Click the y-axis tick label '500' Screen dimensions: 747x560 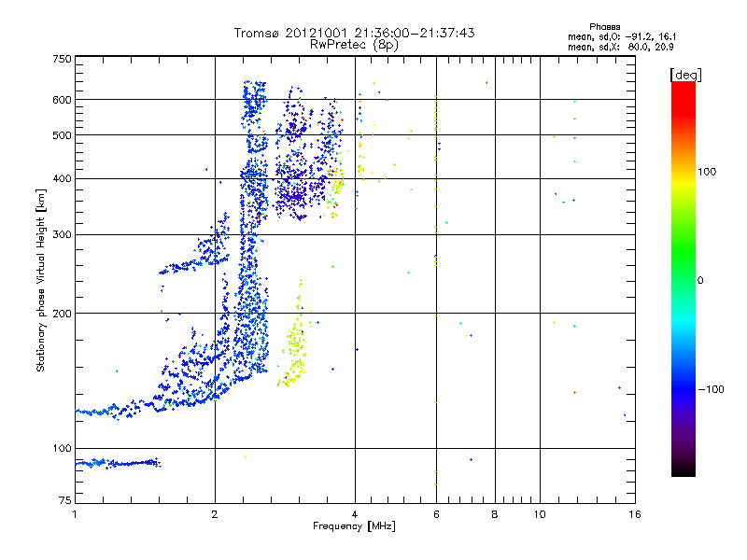(x=62, y=135)
